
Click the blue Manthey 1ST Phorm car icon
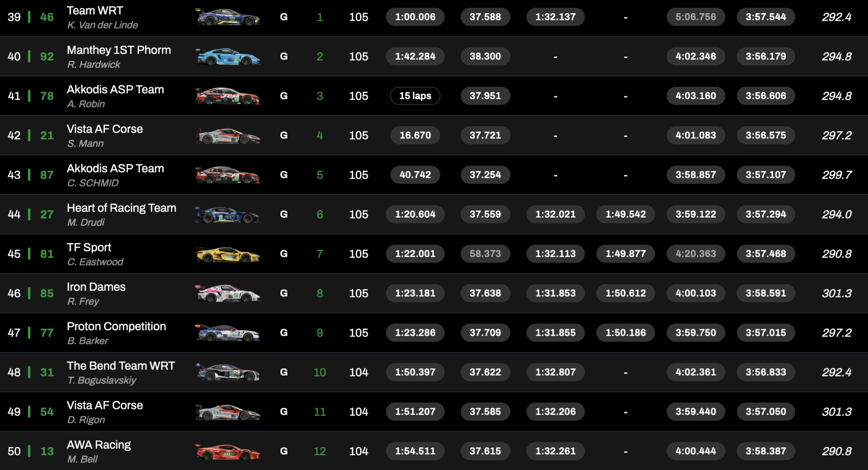(227, 57)
